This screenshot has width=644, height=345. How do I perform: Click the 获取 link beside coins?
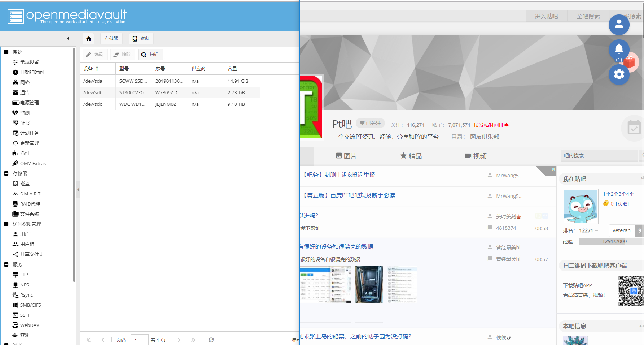tap(622, 204)
